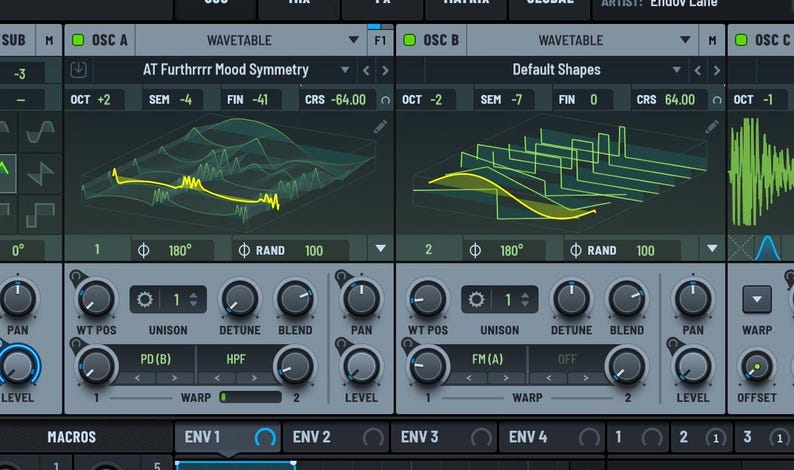Expand OSC B options arrow below waveform

712,249
